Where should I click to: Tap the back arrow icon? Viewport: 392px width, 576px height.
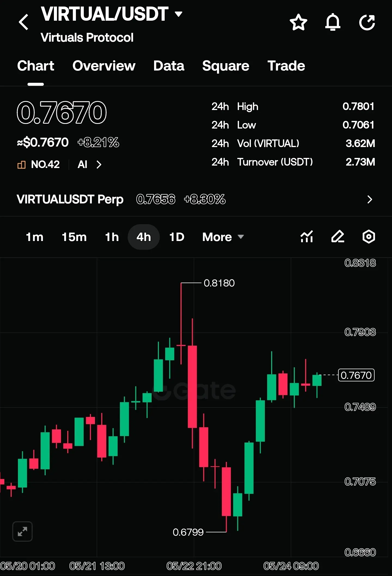pyautogui.click(x=24, y=22)
